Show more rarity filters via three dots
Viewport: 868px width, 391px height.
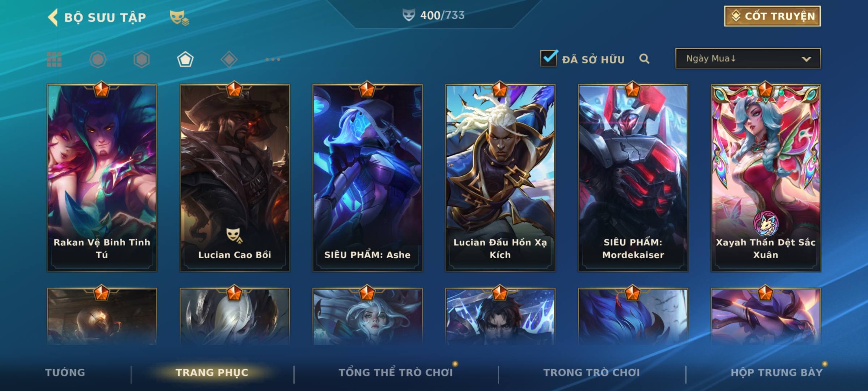[x=273, y=59]
